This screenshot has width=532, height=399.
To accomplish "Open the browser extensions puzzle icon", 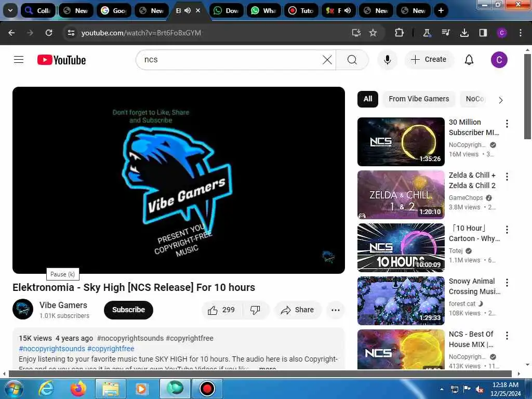I will [399, 33].
